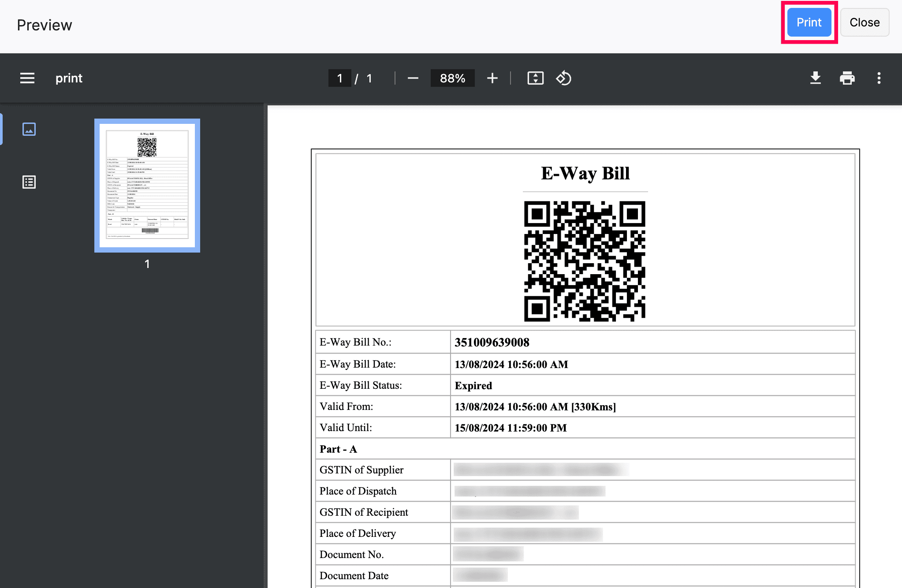This screenshot has width=902, height=588.
Task: Click the E-Way Bill QR code
Action: click(x=585, y=261)
